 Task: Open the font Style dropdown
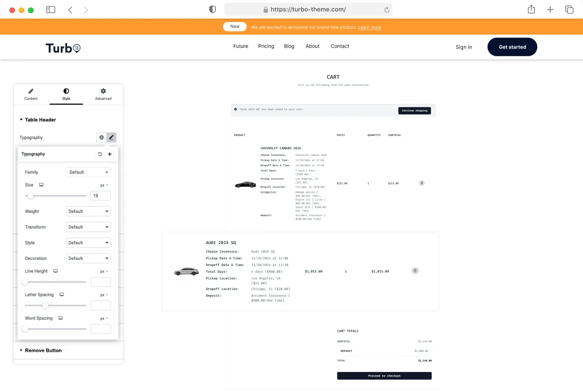(88, 243)
